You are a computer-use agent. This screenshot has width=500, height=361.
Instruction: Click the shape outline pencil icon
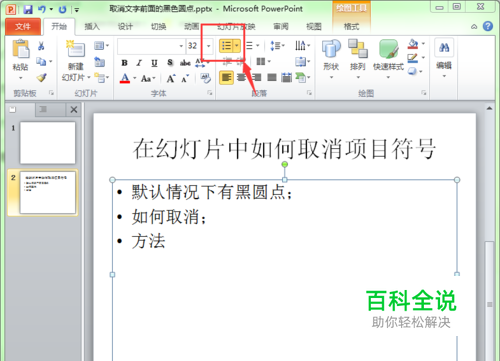(x=413, y=58)
